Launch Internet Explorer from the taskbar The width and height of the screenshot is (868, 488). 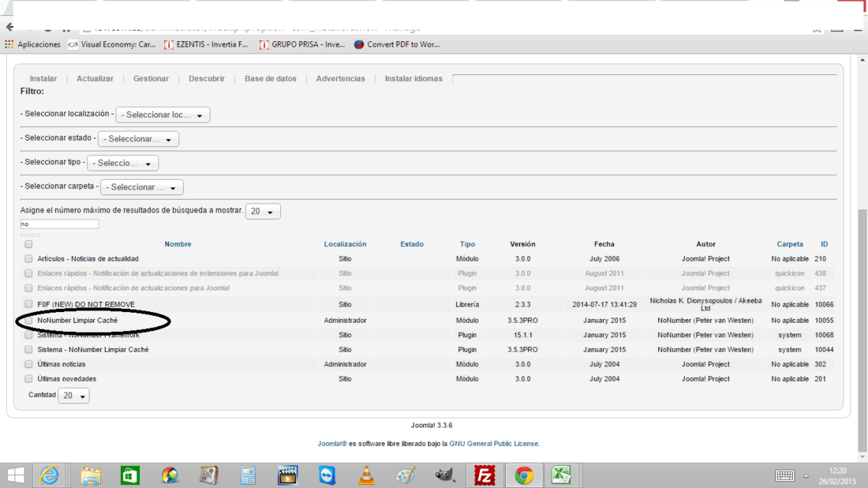50,475
